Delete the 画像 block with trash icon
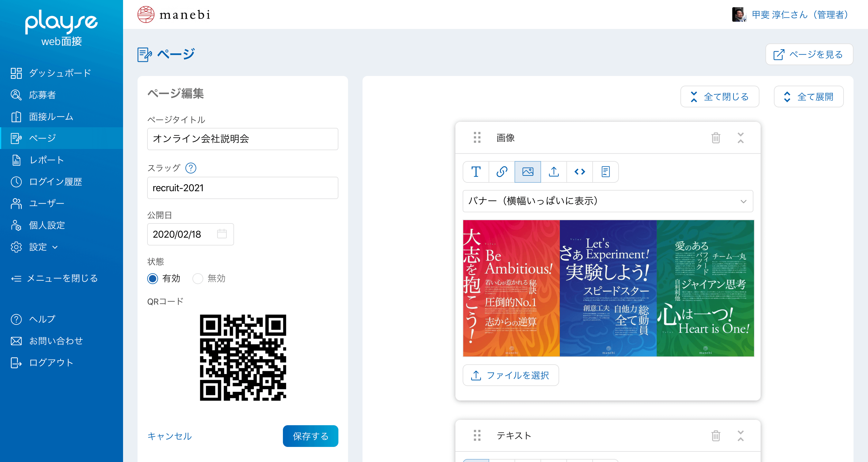Screen dimensions: 868x462 (716, 138)
